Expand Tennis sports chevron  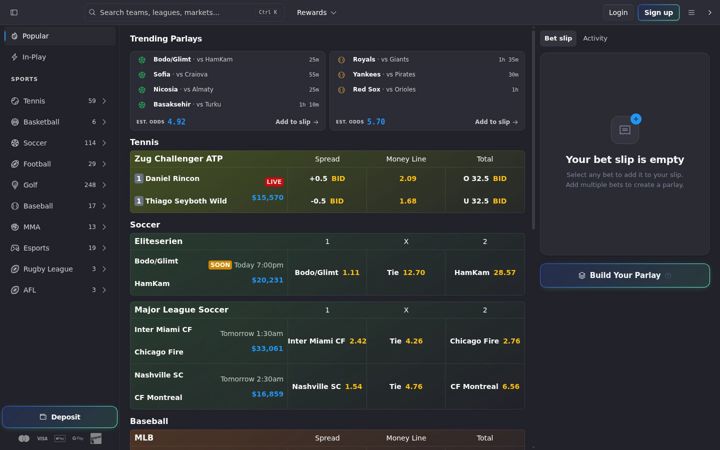click(104, 101)
